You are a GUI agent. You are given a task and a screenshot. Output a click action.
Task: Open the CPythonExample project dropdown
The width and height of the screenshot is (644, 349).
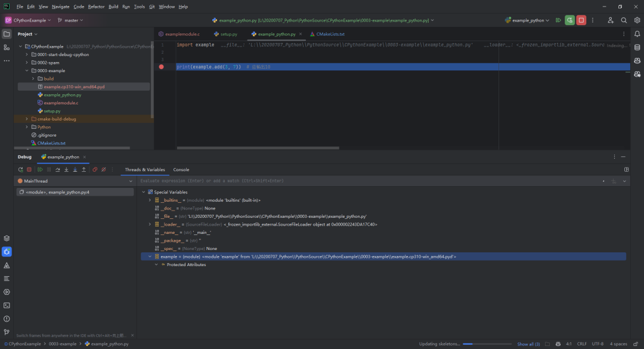click(x=28, y=20)
